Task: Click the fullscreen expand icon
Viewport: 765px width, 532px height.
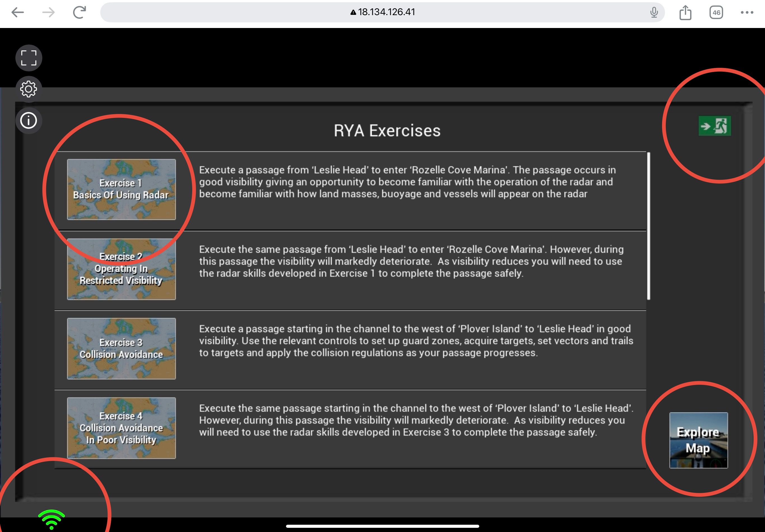Action: pyautogui.click(x=29, y=58)
